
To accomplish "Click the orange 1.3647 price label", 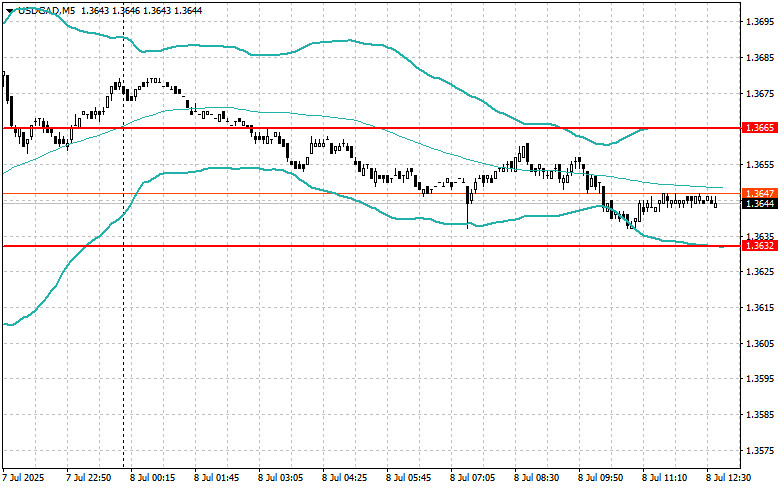I will point(760,193).
